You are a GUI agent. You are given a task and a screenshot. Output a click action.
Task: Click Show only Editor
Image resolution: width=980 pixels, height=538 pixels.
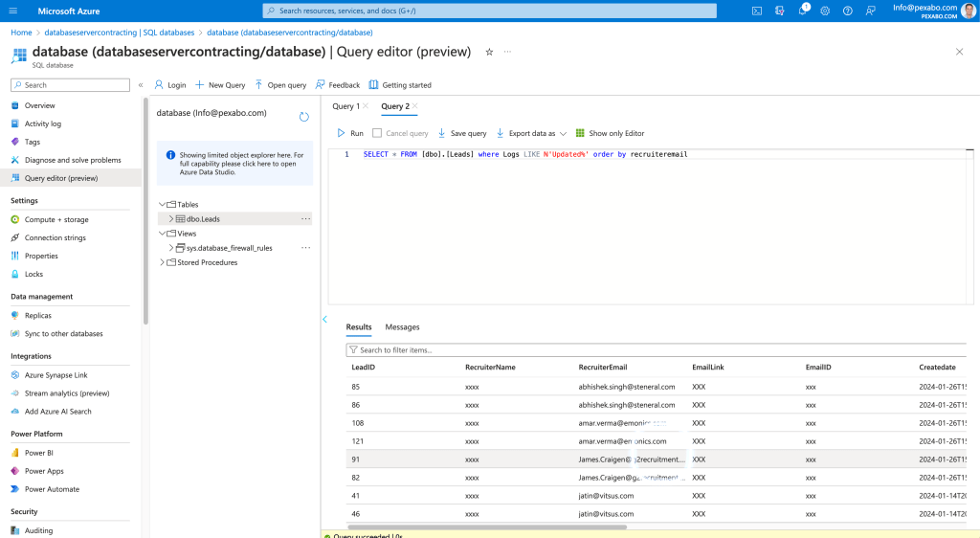click(x=610, y=133)
